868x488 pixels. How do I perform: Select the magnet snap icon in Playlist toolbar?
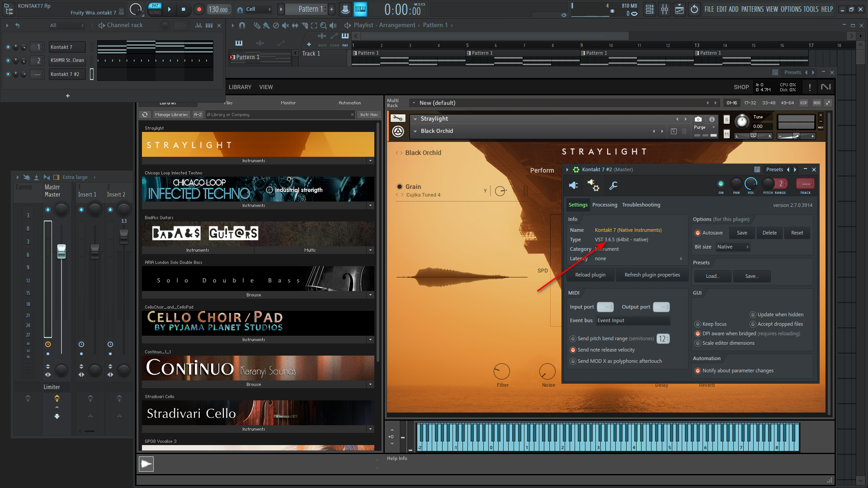tap(242, 25)
